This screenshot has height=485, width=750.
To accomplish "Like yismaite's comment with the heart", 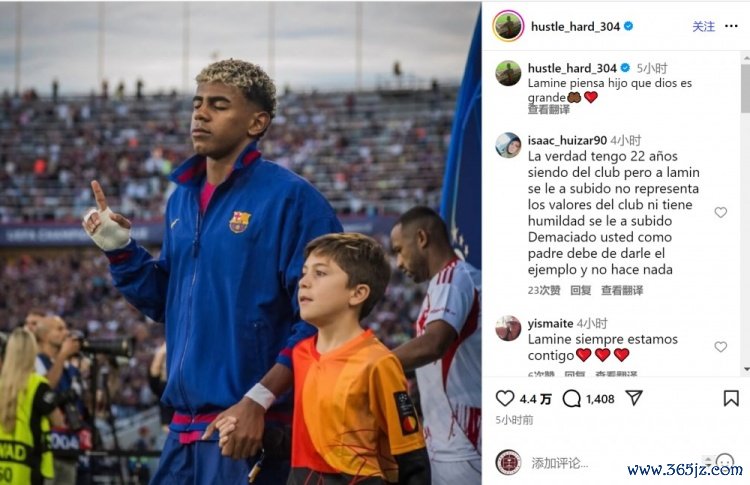I will 720,346.
